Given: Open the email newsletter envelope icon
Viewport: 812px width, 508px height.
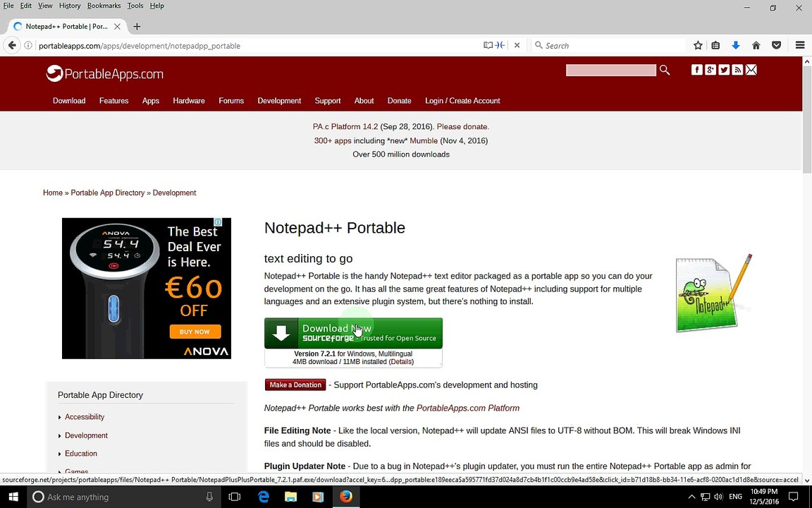Looking at the screenshot, I should tap(751, 70).
